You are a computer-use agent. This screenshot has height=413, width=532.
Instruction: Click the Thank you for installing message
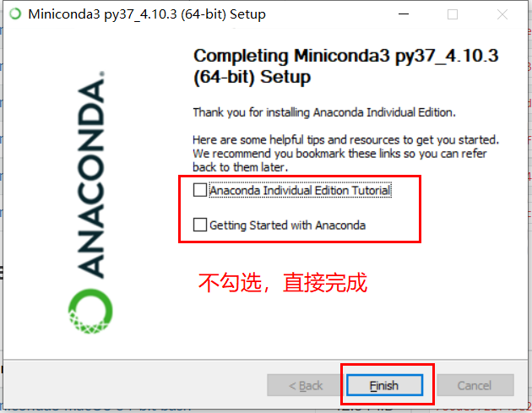(x=324, y=112)
